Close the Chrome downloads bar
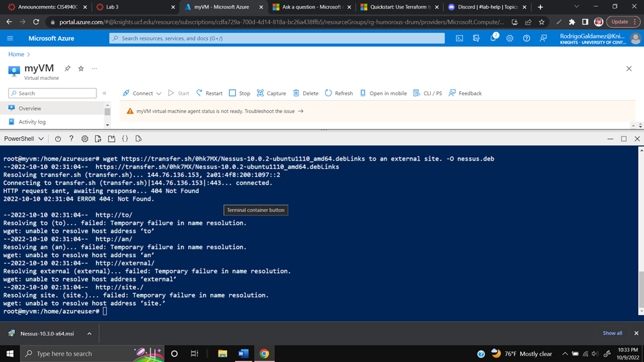The image size is (644, 362). coord(636,333)
